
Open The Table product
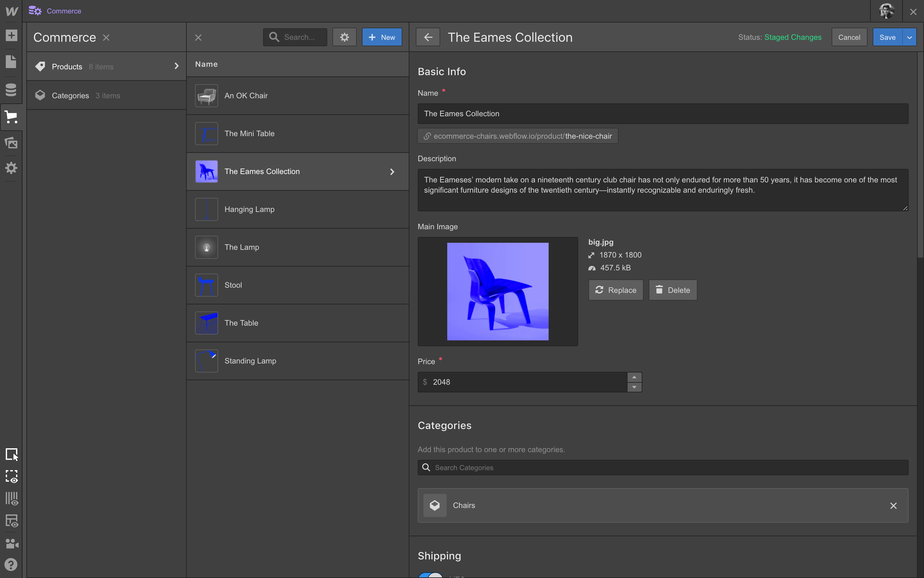[x=297, y=323]
